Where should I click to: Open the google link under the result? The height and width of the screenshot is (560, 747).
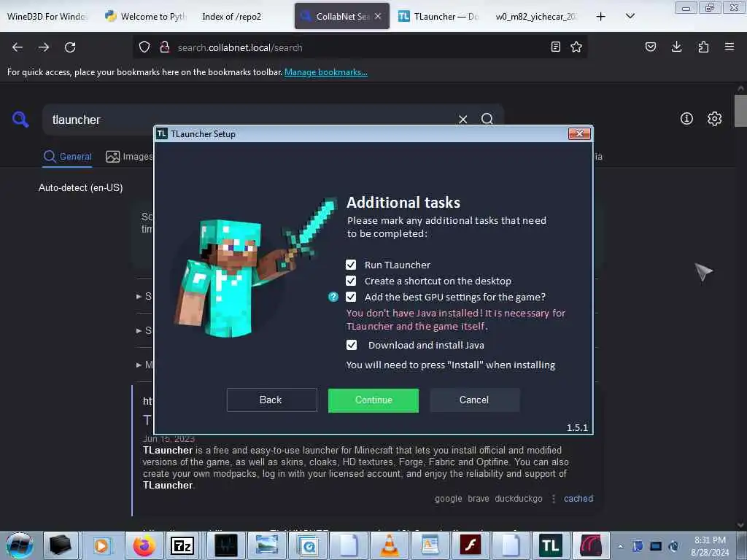[449, 499]
